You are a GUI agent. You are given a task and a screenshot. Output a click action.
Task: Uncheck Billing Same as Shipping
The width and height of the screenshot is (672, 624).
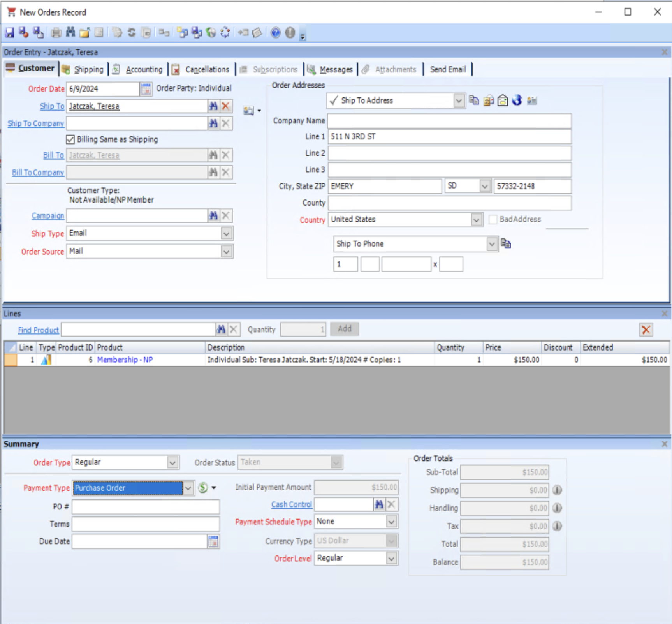tap(70, 139)
